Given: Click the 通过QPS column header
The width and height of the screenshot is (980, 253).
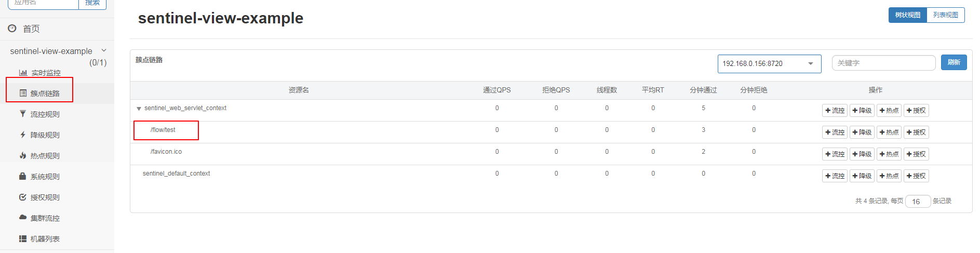Looking at the screenshot, I should [496, 90].
